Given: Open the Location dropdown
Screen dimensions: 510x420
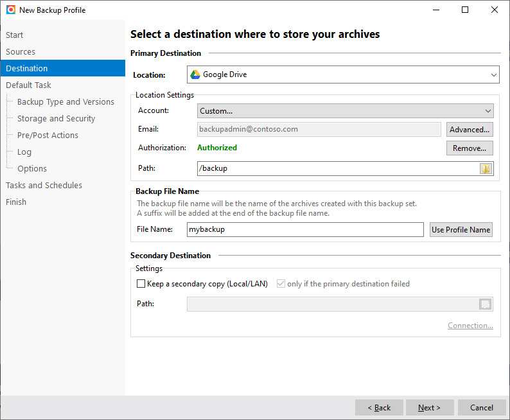Looking at the screenshot, I should click(x=344, y=74).
